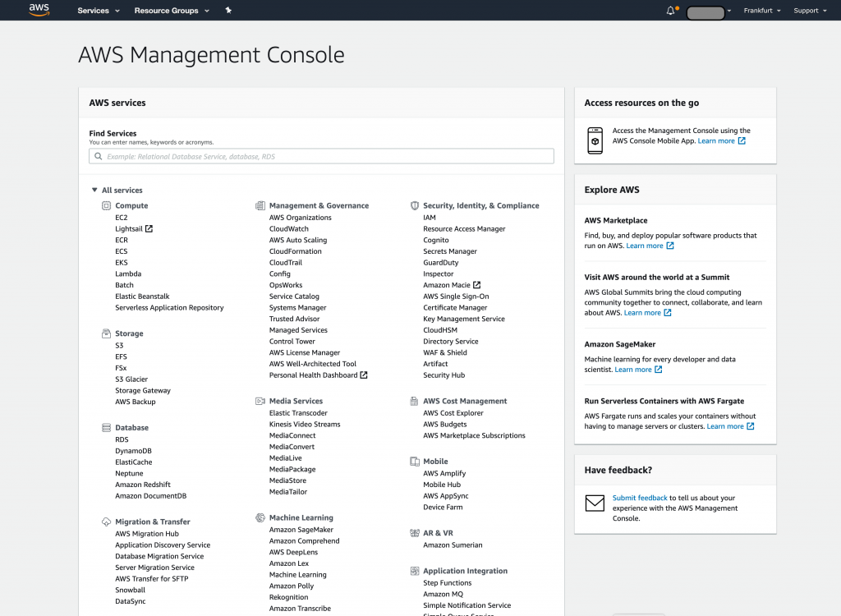Open the Serverless Application Repository link
Image resolution: width=841 pixels, height=616 pixels.
coord(169,307)
